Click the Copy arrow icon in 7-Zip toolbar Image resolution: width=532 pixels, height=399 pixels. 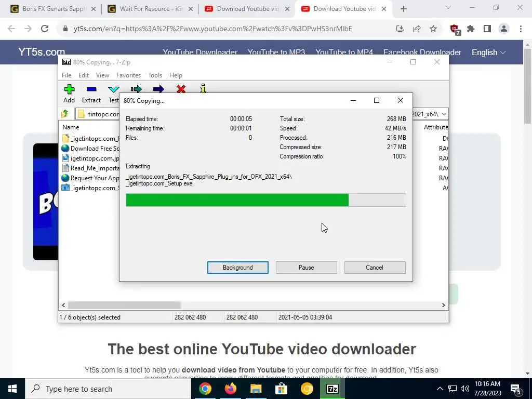tap(136, 89)
